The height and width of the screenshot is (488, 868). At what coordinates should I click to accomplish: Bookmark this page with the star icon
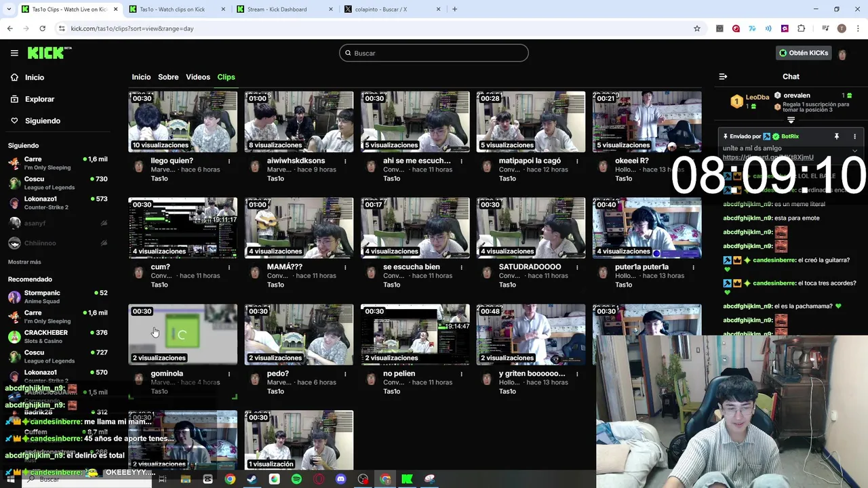[x=696, y=28]
